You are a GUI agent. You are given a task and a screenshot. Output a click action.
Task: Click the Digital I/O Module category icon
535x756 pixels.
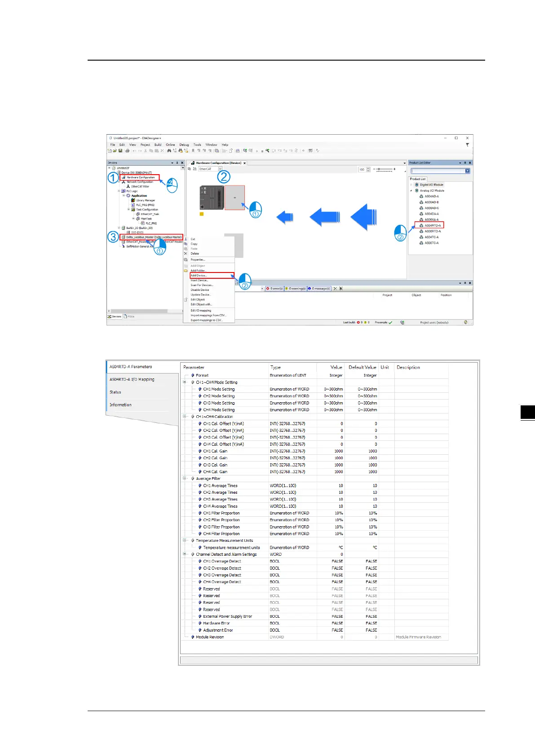(x=416, y=185)
